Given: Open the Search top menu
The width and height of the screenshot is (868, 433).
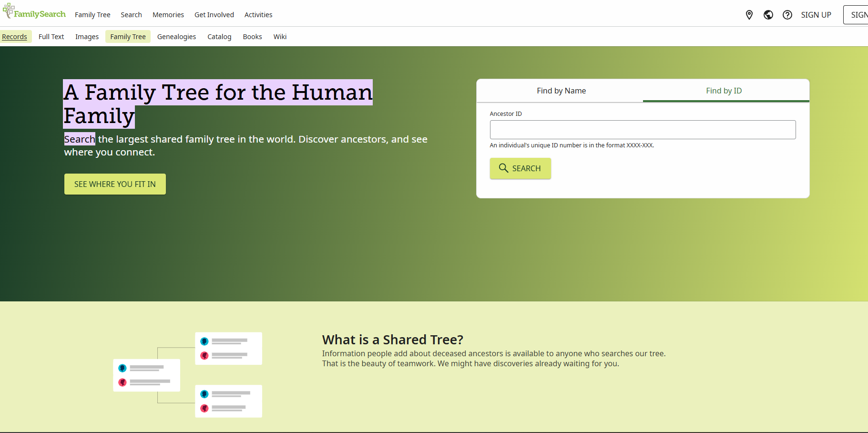Looking at the screenshot, I should (132, 15).
